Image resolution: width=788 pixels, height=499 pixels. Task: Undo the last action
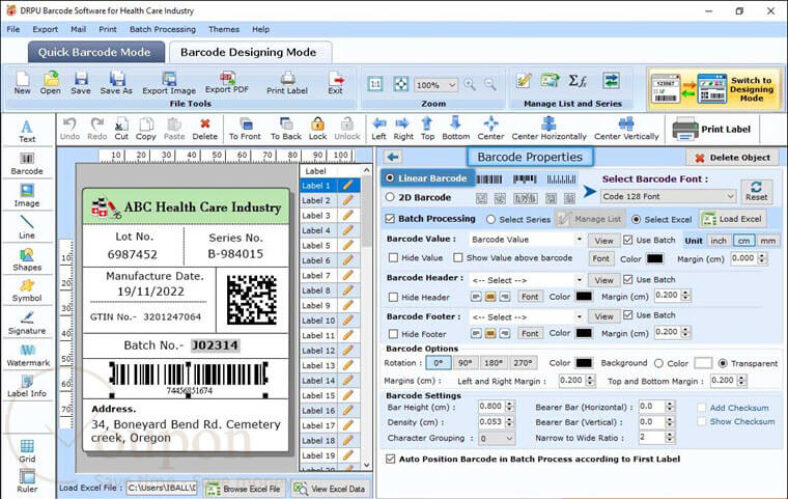coord(70,129)
